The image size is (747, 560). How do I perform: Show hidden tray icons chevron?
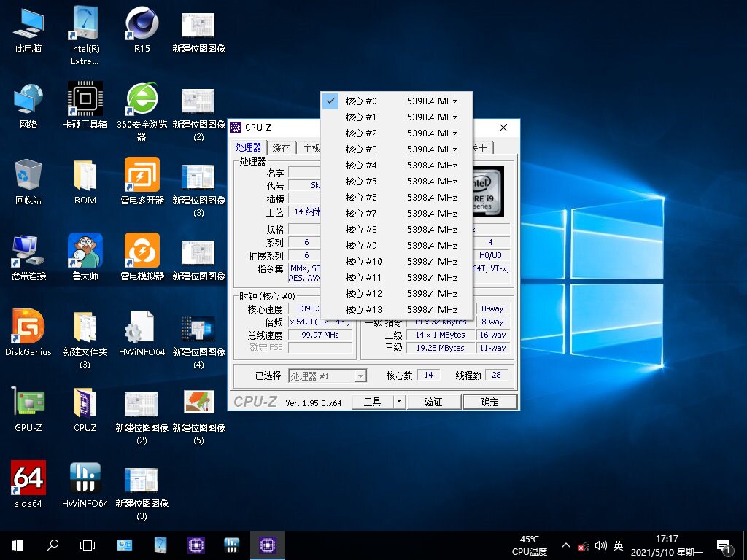(x=565, y=545)
